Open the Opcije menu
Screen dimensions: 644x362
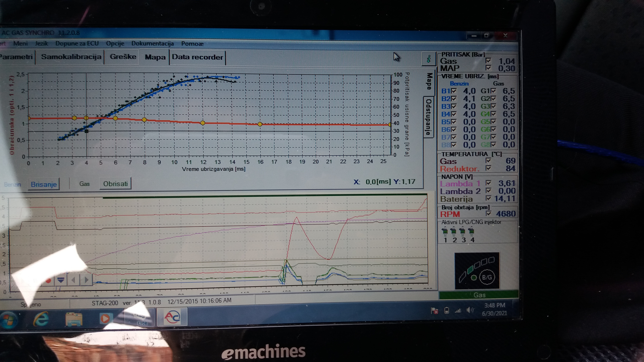(115, 43)
